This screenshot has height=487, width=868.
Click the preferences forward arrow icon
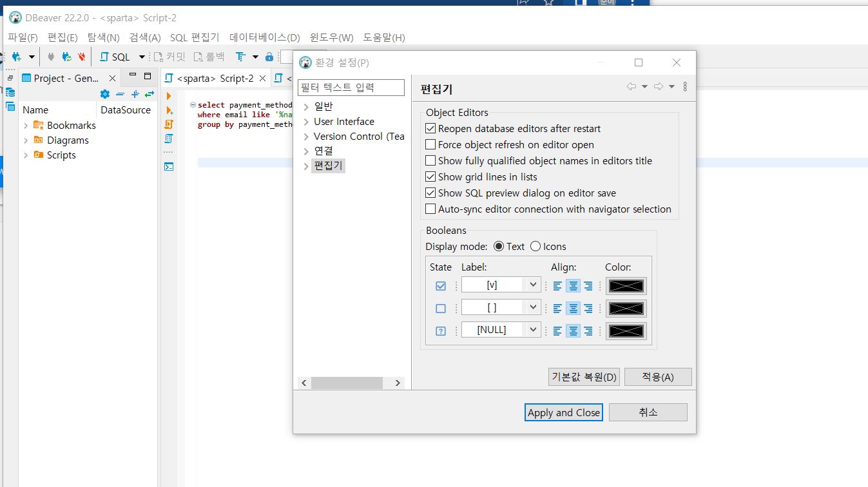[x=659, y=87]
